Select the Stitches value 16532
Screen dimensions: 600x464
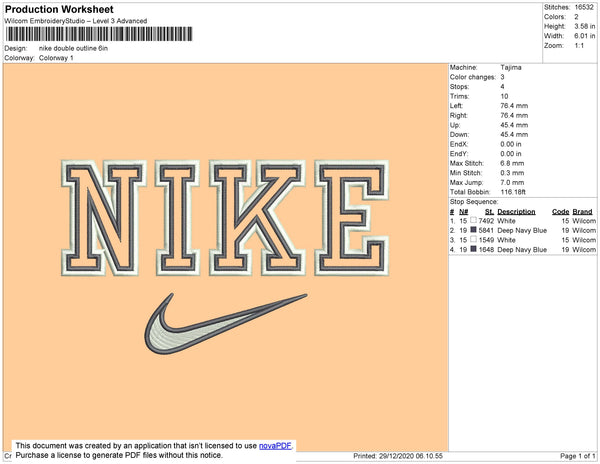pyautogui.click(x=584, y=7)
